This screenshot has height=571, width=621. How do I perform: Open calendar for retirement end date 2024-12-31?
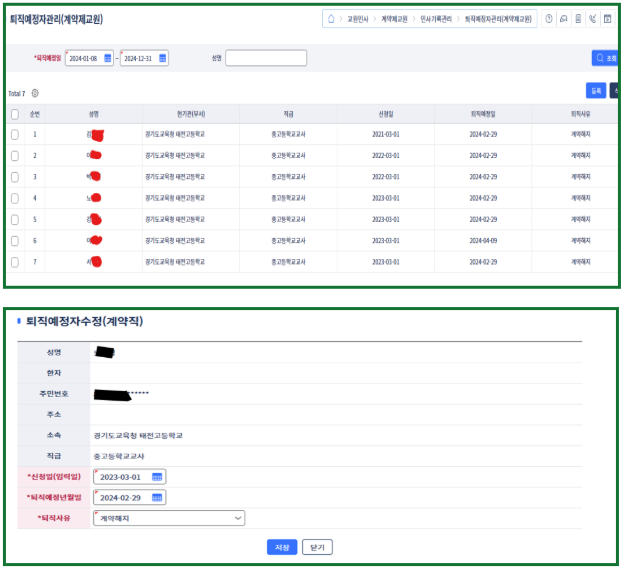coord(162,58)
